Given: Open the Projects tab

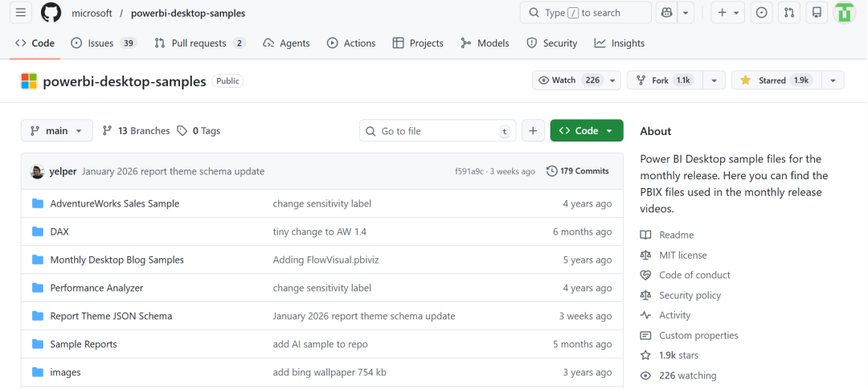Looking at the screenshot, I should click(x=418, y=43).
